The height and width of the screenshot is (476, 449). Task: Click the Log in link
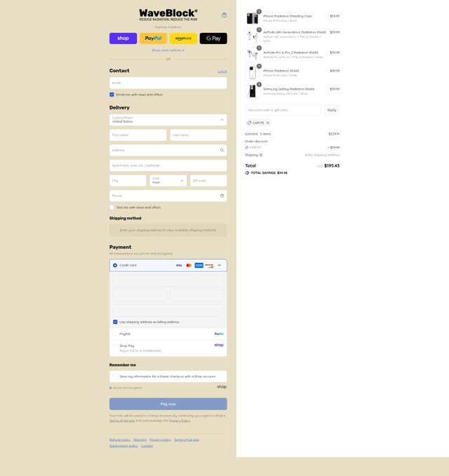click(222, 72)
